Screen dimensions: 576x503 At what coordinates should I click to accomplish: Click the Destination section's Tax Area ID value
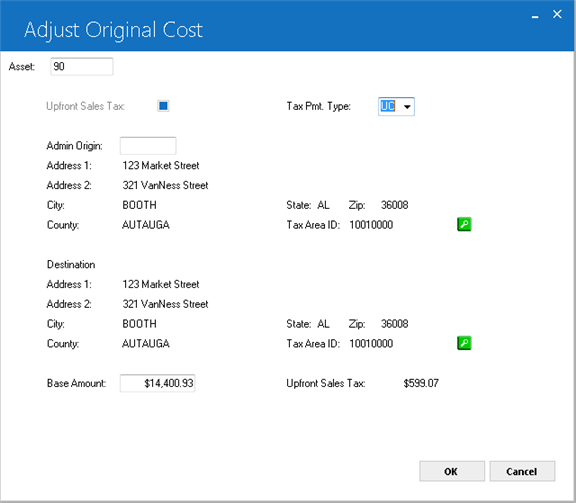(x=371, y=344)
